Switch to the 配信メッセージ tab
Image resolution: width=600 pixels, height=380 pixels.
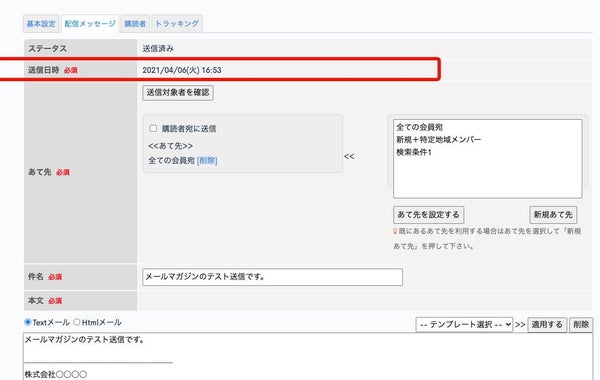pyautogui.click(x=90, y=24)
